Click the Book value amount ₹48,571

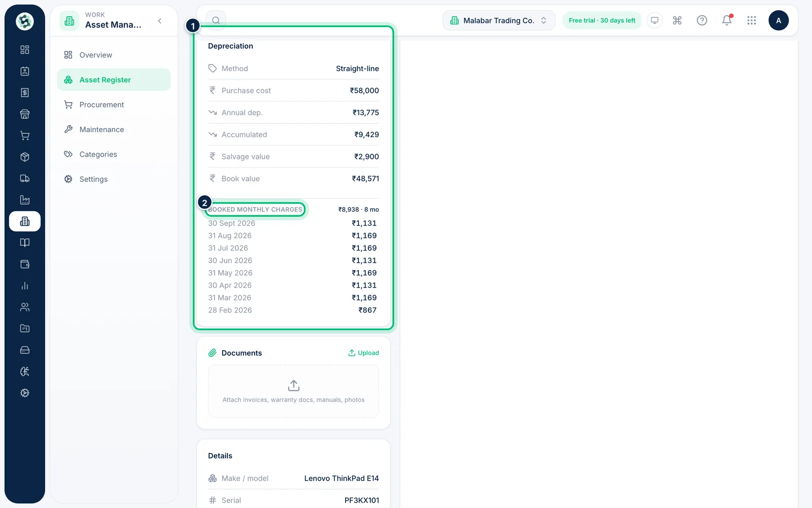pyautogui.click(x=365, y=179)
